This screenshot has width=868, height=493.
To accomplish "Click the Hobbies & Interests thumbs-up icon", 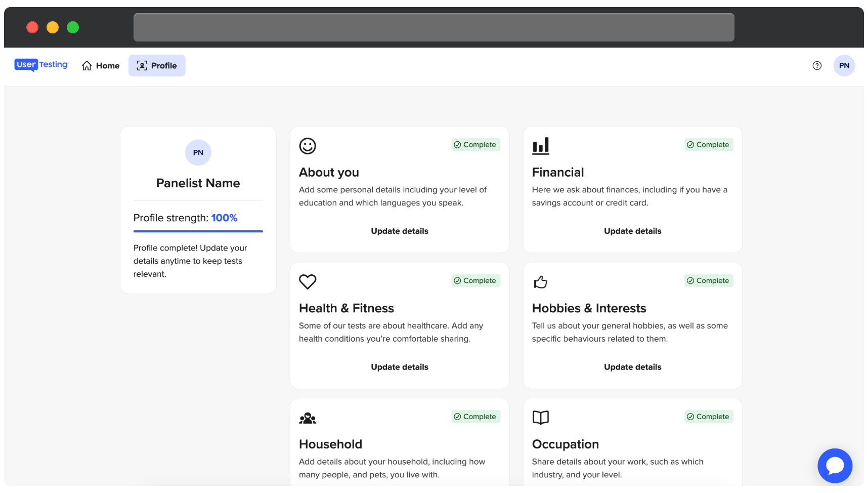I will 541,282.
